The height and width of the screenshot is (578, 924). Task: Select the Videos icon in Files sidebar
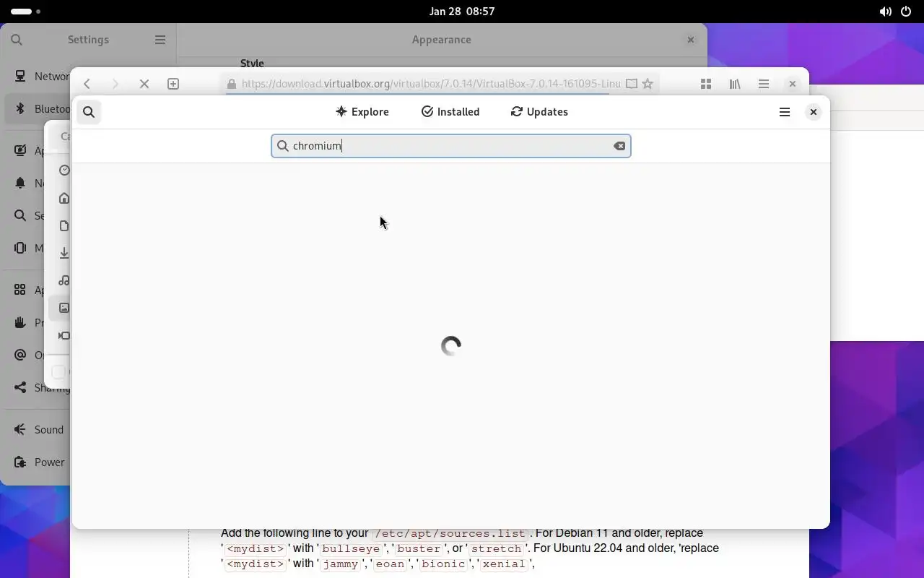point(64,335)
